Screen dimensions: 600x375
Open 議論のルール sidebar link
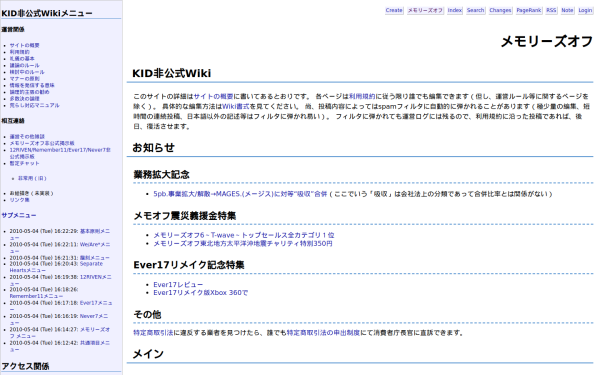[24, 65]
